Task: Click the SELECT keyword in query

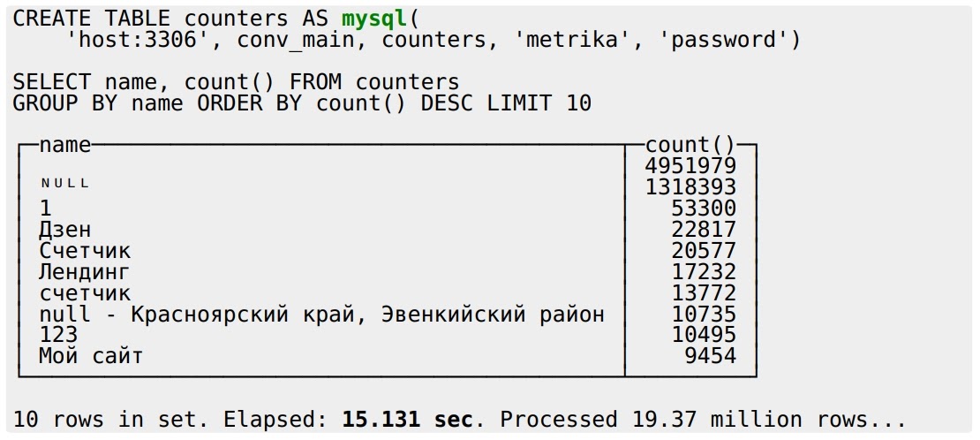Action: pyautogui.click(x=51, y=82)
